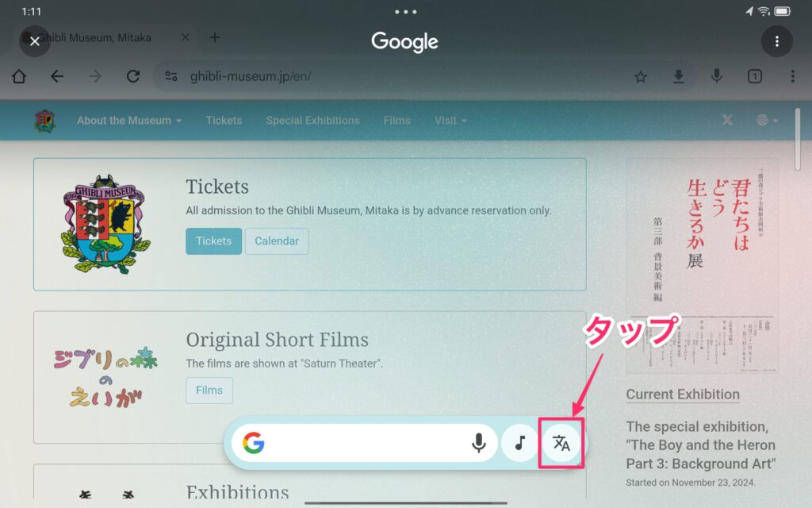This screenshot has height=508, width=812.
Task: Tap the Ghibli Museum logo in the site navbar
Action: [45, 121]
